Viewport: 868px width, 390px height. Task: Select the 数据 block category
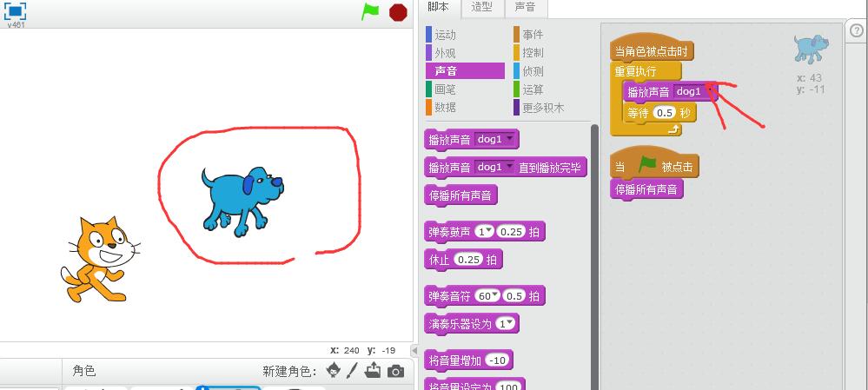(445, 108)
